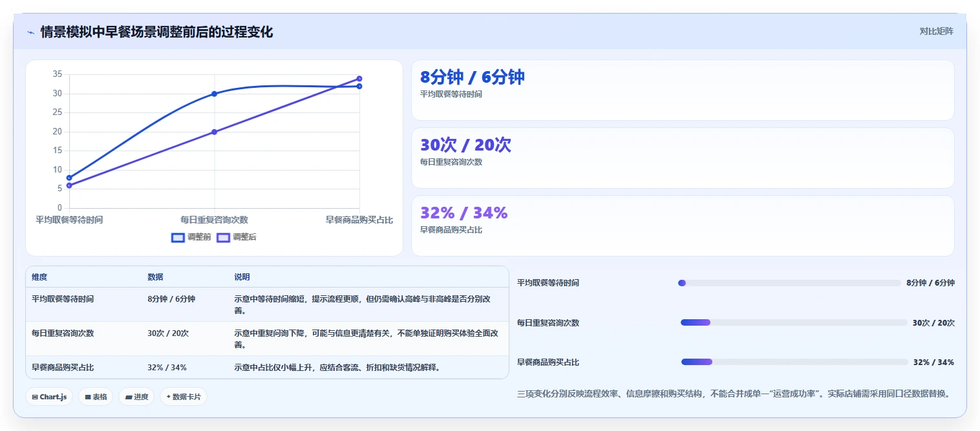
Task: Click the 表格 tag
Action: click(x=96, y=397)
